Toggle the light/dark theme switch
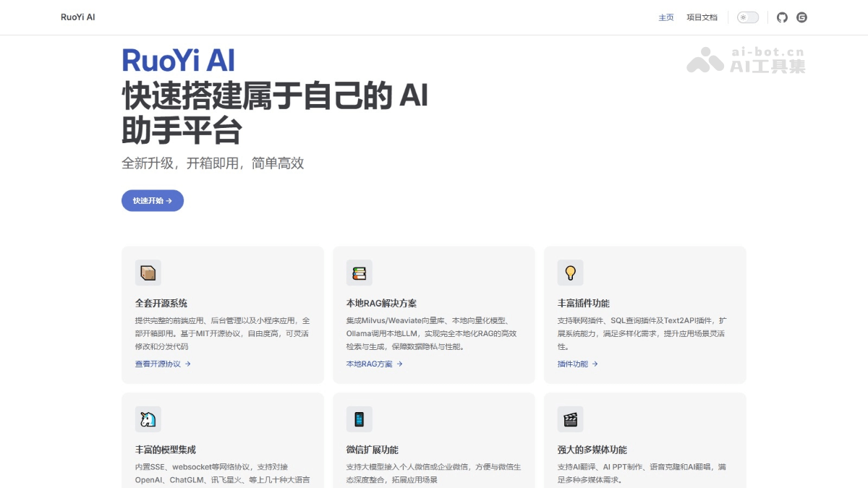 (x=748, y=17)
